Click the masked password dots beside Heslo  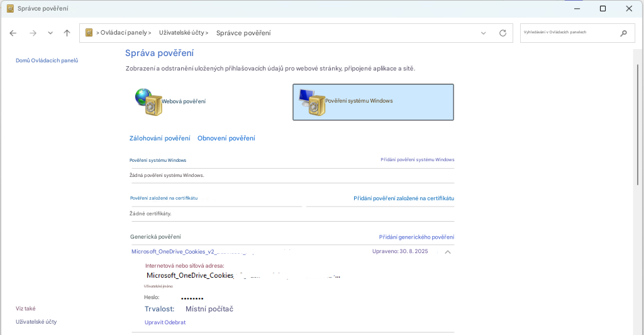[192, 298]
